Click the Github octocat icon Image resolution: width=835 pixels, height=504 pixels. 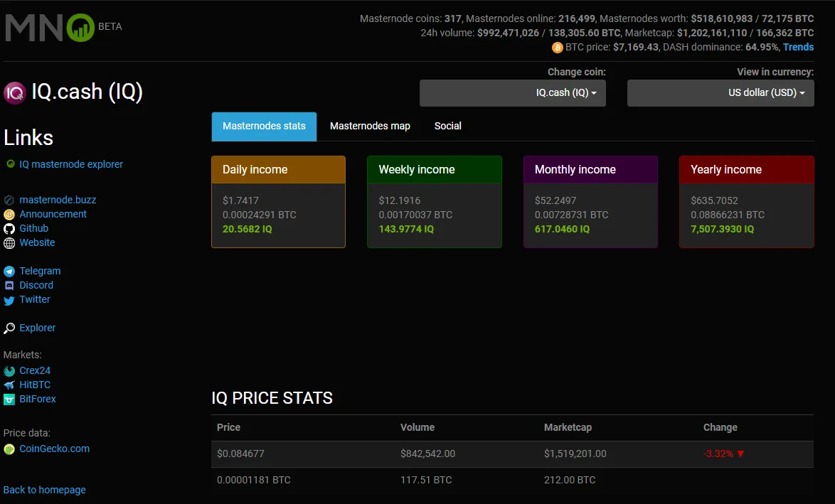coord(9,229)
